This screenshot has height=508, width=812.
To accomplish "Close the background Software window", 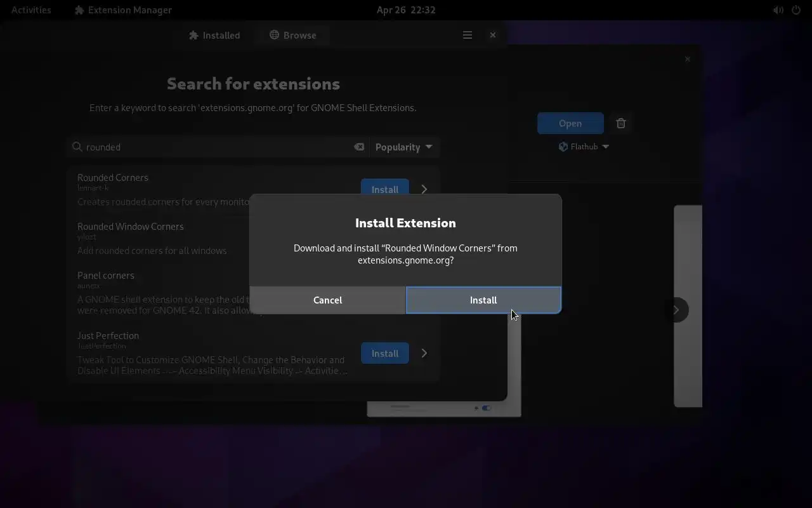I will point(688,59).
